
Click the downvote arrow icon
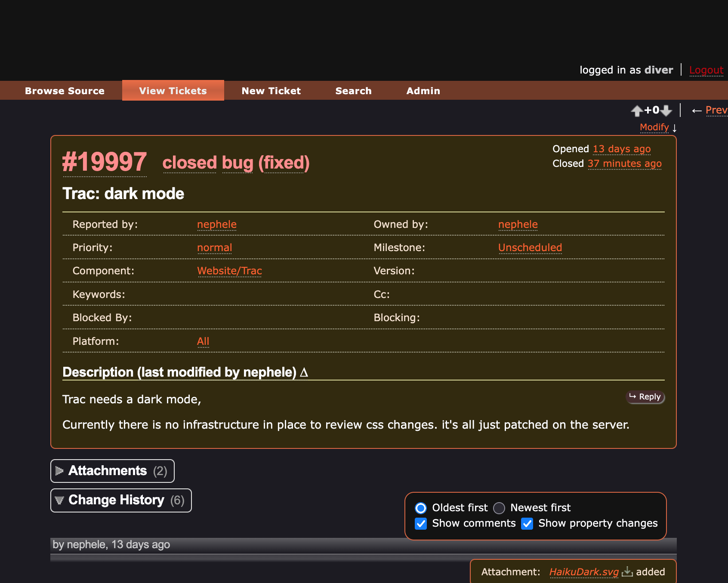tap(666, 111)
